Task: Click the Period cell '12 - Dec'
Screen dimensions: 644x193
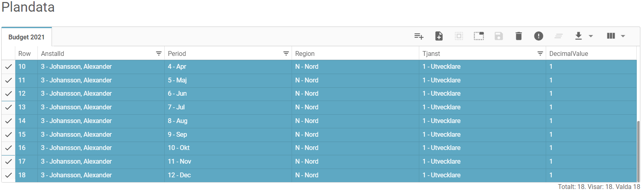Action: (180, 175)
